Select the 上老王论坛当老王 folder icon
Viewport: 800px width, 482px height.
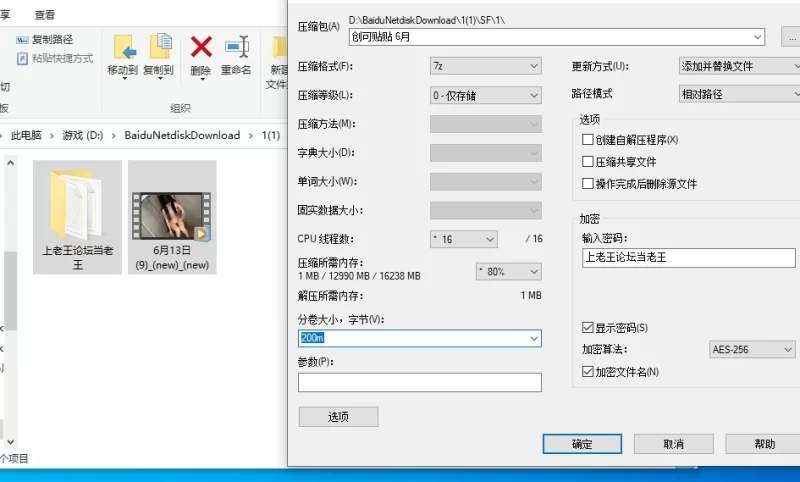pos(77,204)
